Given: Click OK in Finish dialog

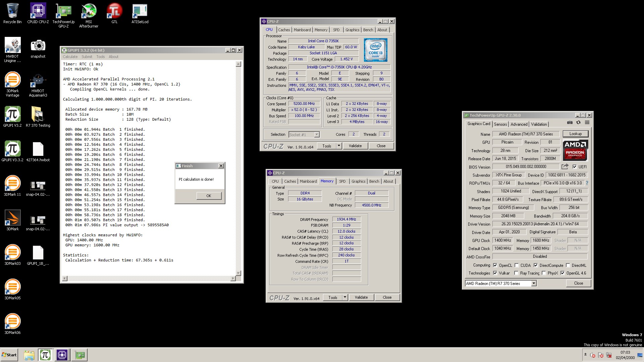Looking at the screenshot, I should [x=209, y=196].
